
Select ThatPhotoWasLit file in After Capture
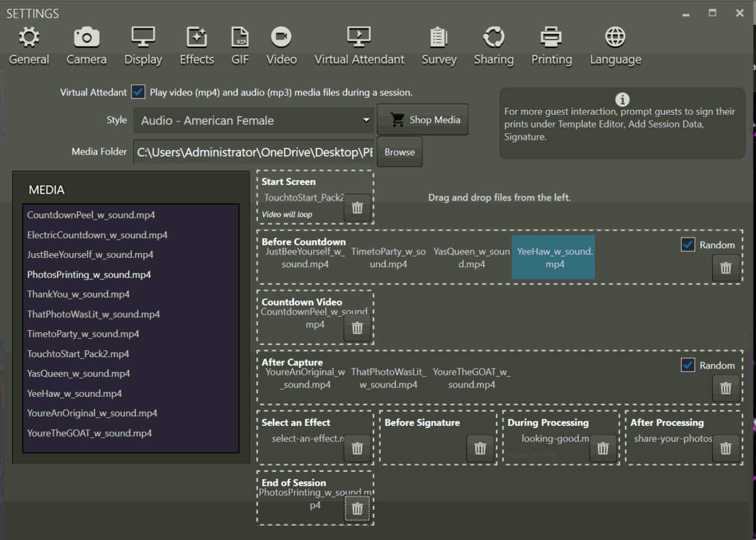click(x=388, y=378)
